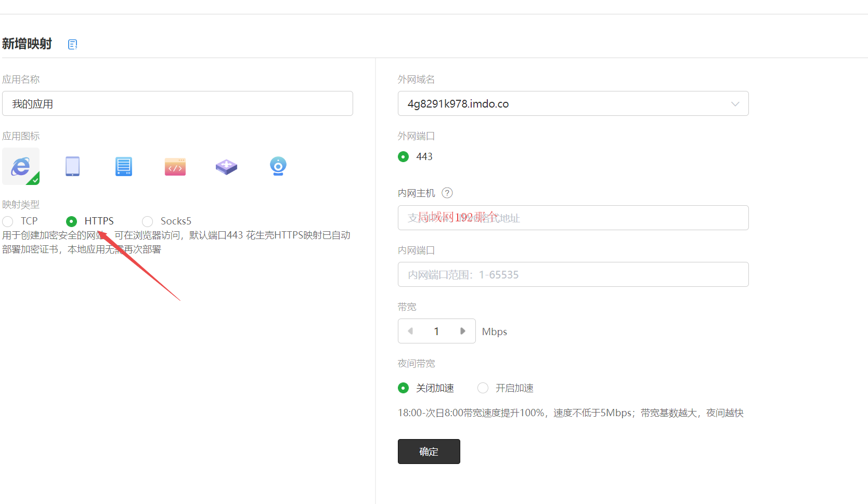Click the 应用图标 label
The width and height of the screenshot is (868, 504).
tap(21, 136)
